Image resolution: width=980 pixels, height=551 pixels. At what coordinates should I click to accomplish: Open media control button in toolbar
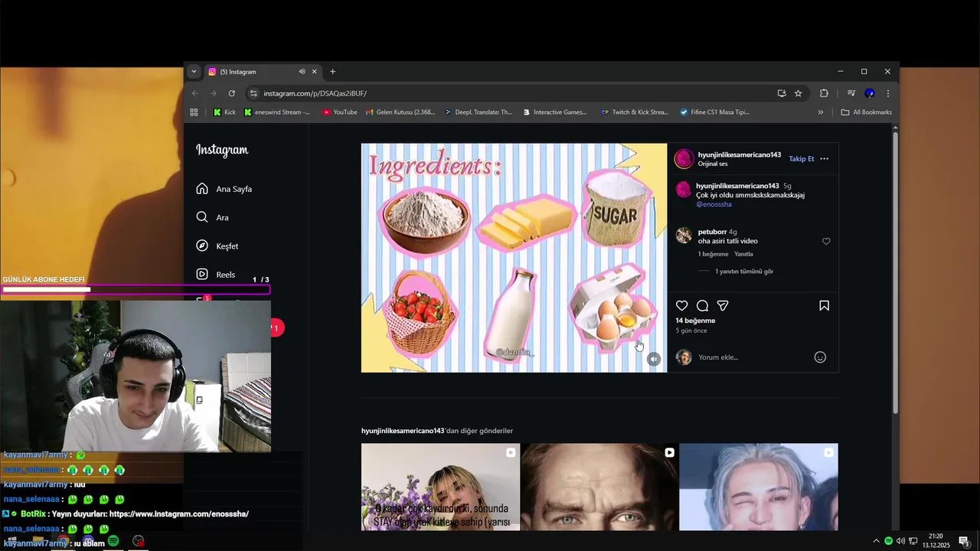coord(851,93)
